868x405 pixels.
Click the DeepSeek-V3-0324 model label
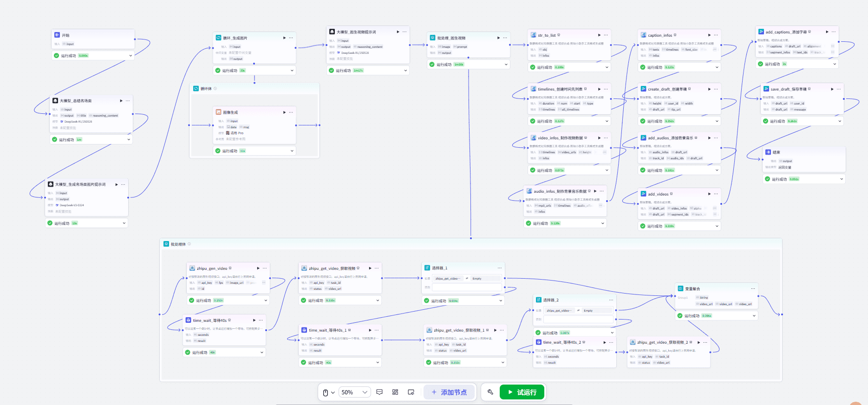coord(72,205)
